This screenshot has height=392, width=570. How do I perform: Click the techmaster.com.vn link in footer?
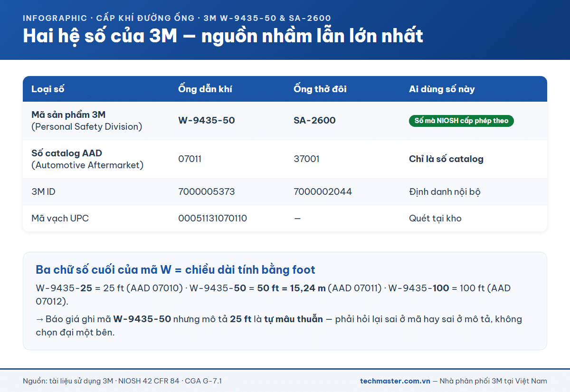pyautogui.click(x=395, y=381)
